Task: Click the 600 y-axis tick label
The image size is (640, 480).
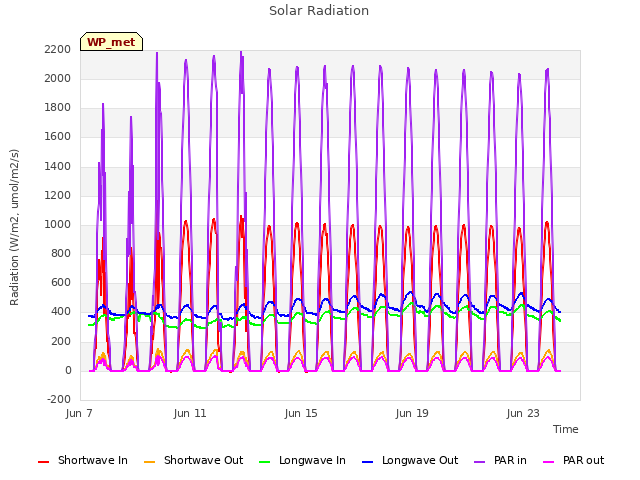Action: (61, 283)
